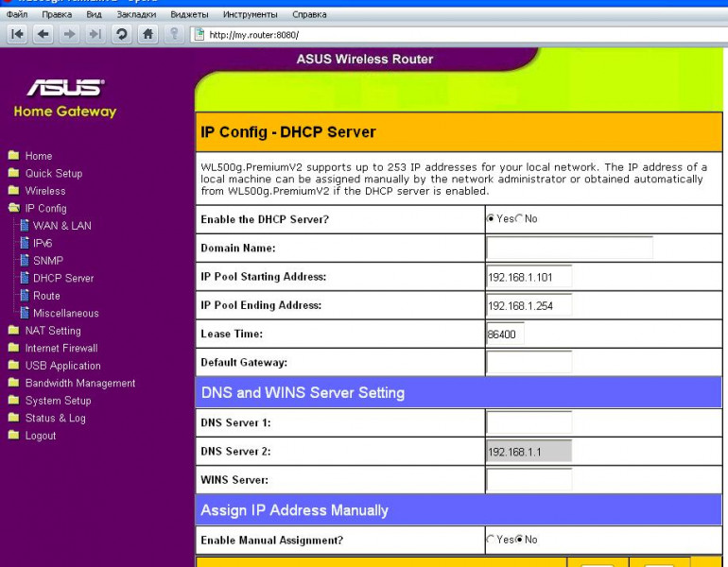Click the IPv6 page icon
Viewport: 728px width, 567px height.
(x=25, y=243)
